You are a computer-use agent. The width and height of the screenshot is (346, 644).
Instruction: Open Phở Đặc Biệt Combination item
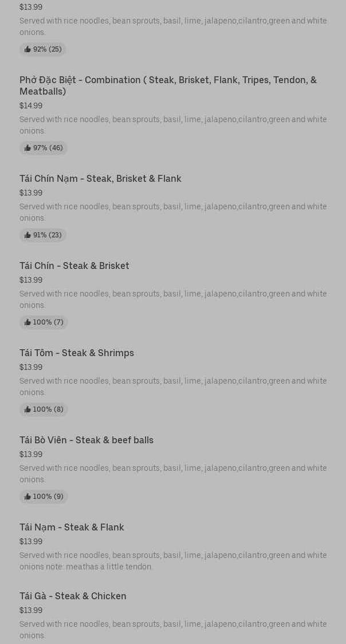(x=168, y=85)
